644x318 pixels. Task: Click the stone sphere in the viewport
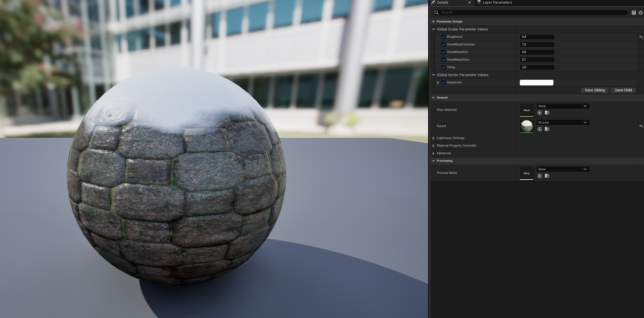[176, 176]
